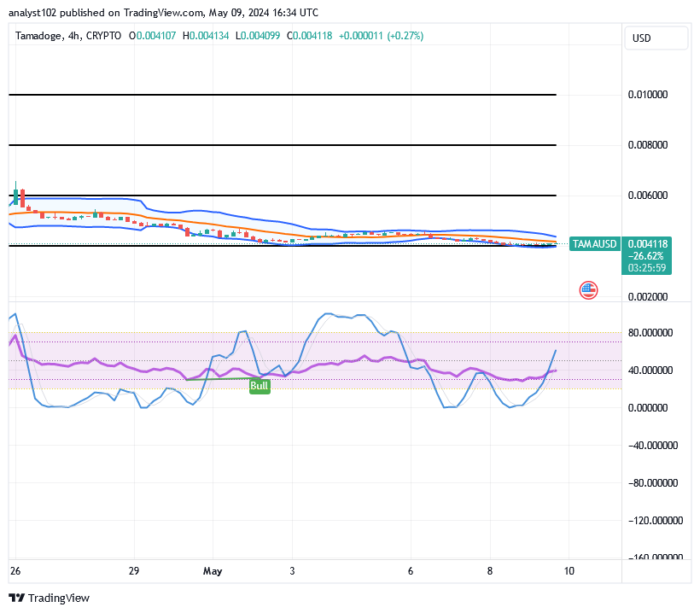Click the May label on time axis

213,571
